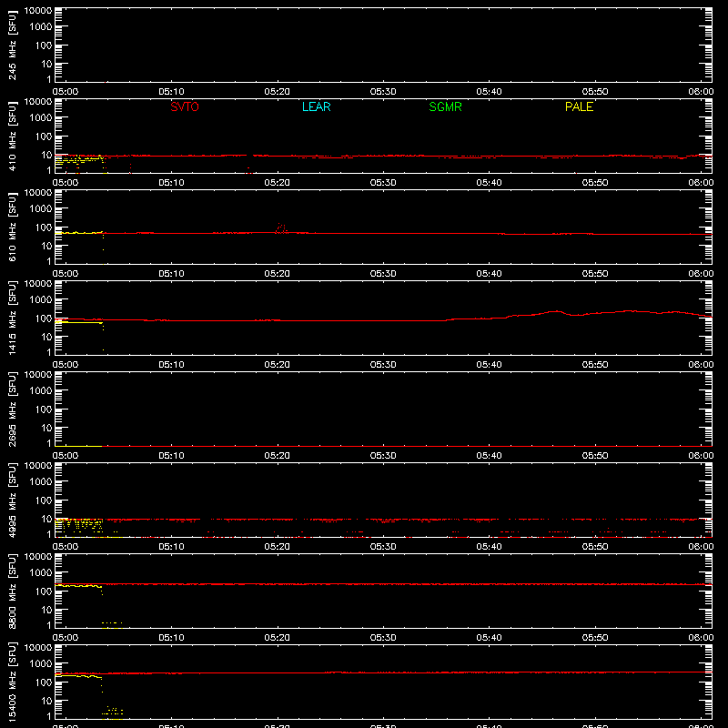Image resolution: width=728 pixels, height=728 pixels.
Task: Click 05:10 tick under the 245 MHz plot
Action: tap(171, 92)
